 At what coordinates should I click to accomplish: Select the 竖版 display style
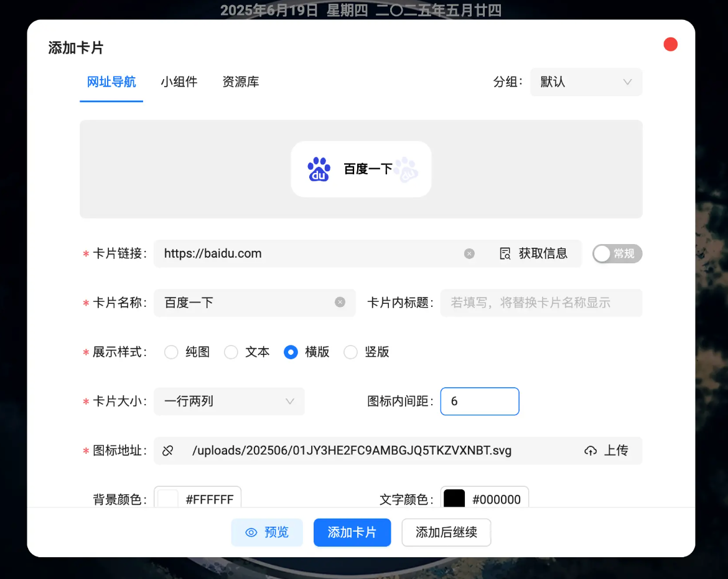(x=350, y=352)
